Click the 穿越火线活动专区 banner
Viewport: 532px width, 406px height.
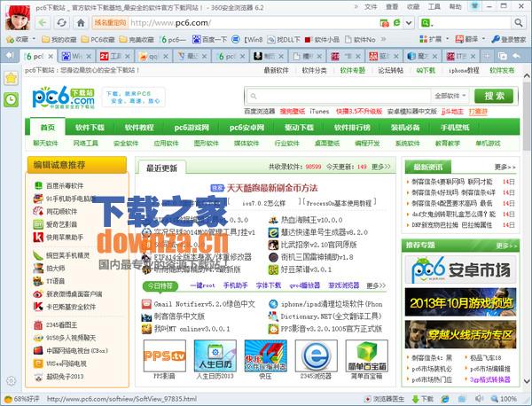point(460,334)
